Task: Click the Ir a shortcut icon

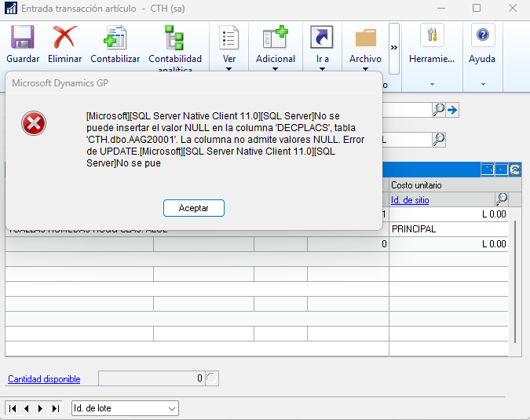Action: pyautogui.click(x=322, y=37)
